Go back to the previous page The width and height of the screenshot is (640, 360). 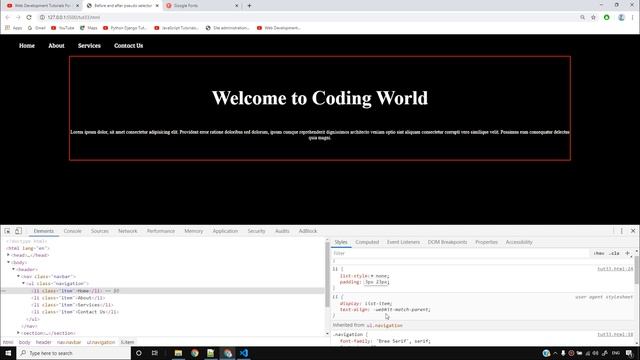[x=7, y=17]
